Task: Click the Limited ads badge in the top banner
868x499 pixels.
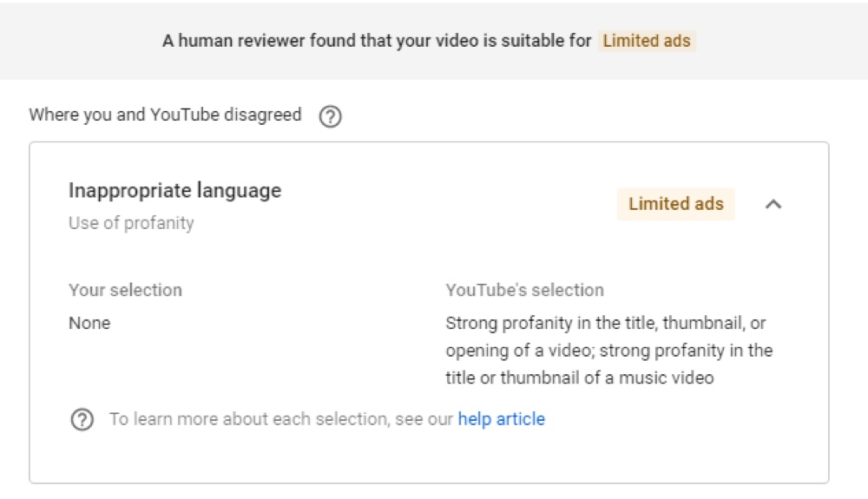Action: (x=647, y=41)
